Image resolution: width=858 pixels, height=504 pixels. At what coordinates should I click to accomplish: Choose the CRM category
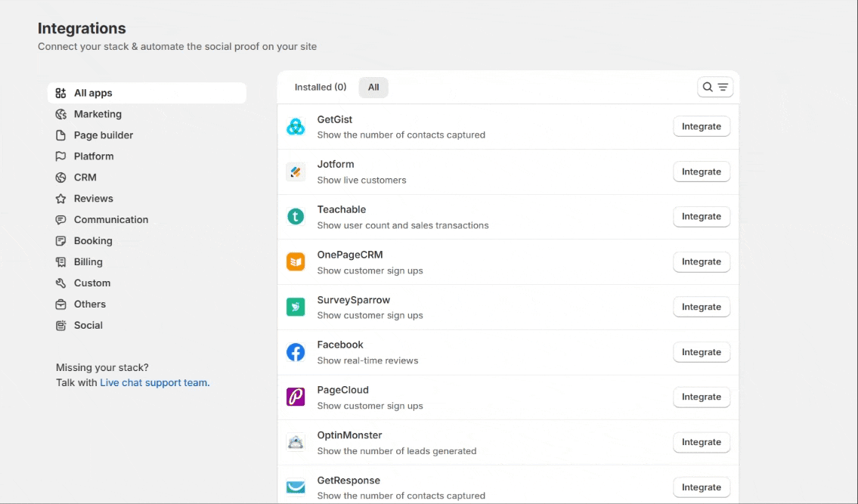coord(85,178)
